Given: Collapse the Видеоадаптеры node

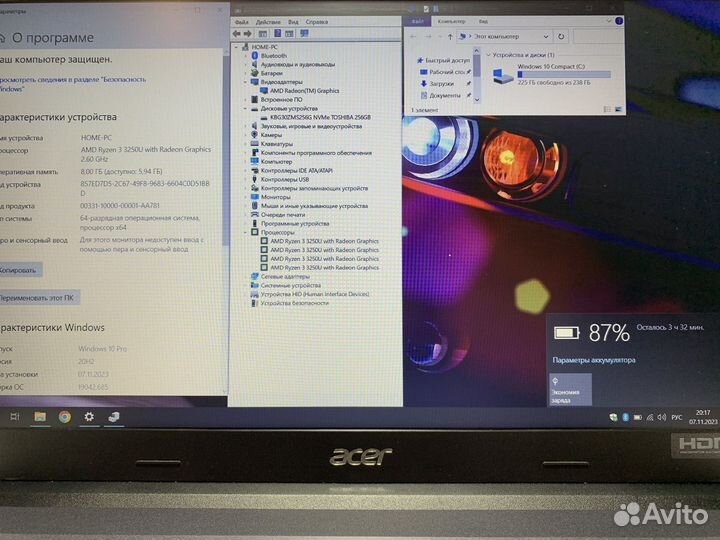Looking at the screenshot, I should click(246, 82).
